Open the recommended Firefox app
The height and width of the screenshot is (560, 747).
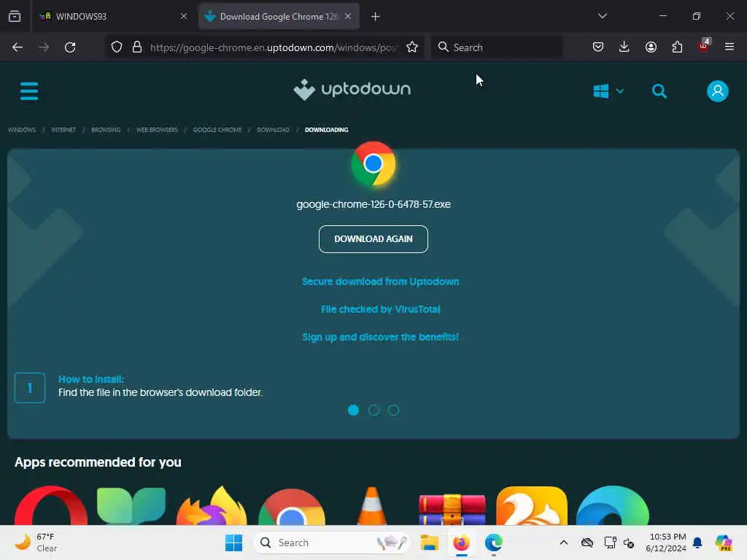[x=212, y=505]
